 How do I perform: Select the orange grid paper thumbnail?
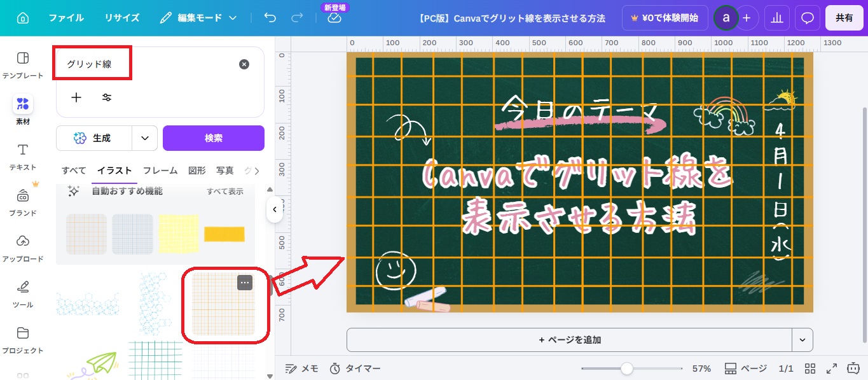click(223, 304)
